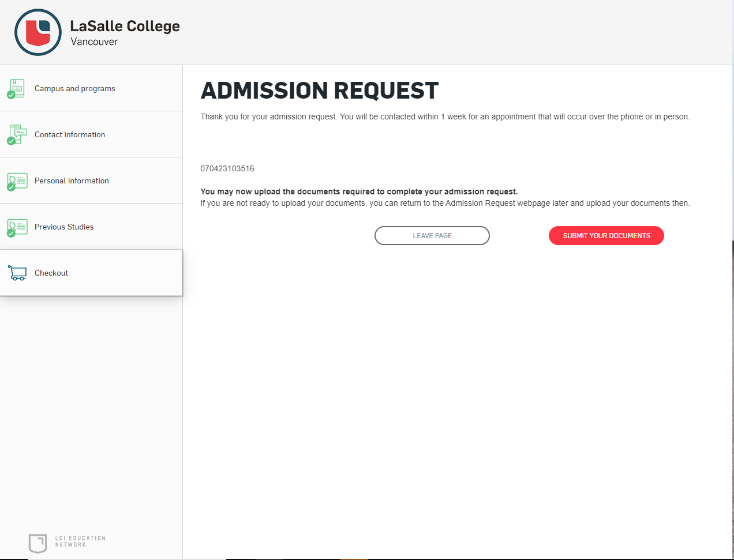Viewport: 734px width, 560px height.
Task: Click green checkmark badge on Previous Studies
Action: pos(11,233)
